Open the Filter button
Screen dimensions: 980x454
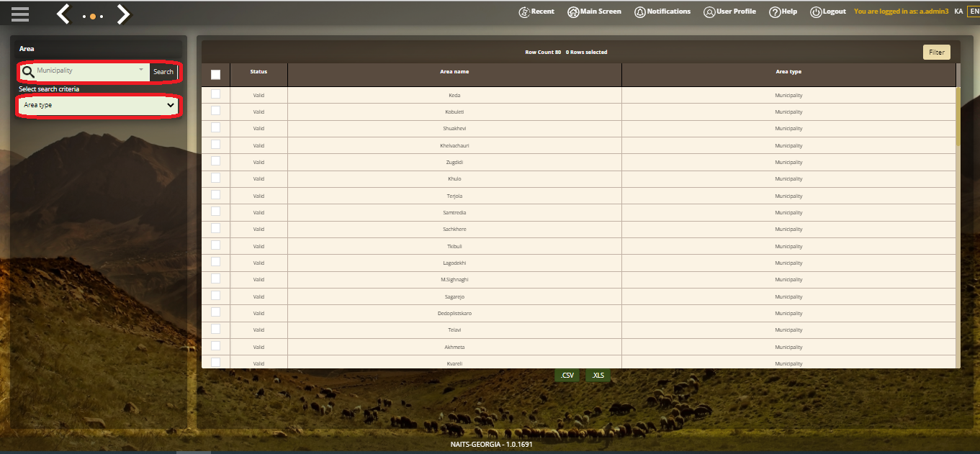(x=936, y=53)
